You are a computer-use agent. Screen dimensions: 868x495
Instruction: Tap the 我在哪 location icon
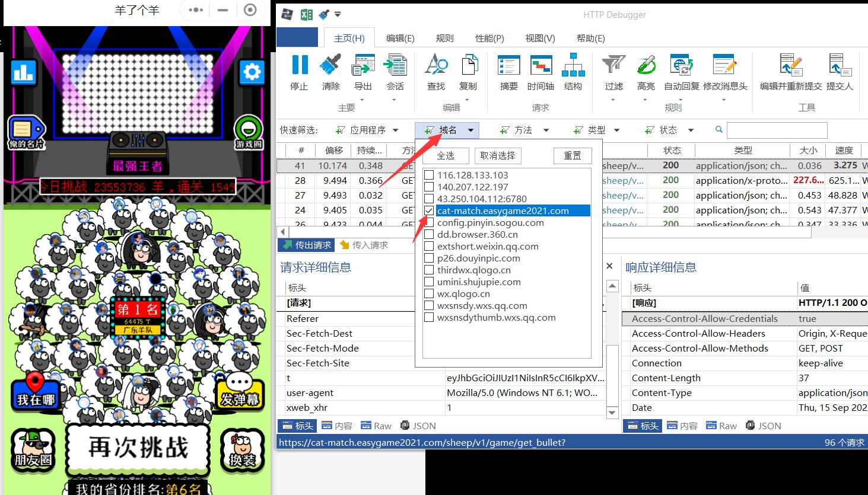tap(35, 391)
